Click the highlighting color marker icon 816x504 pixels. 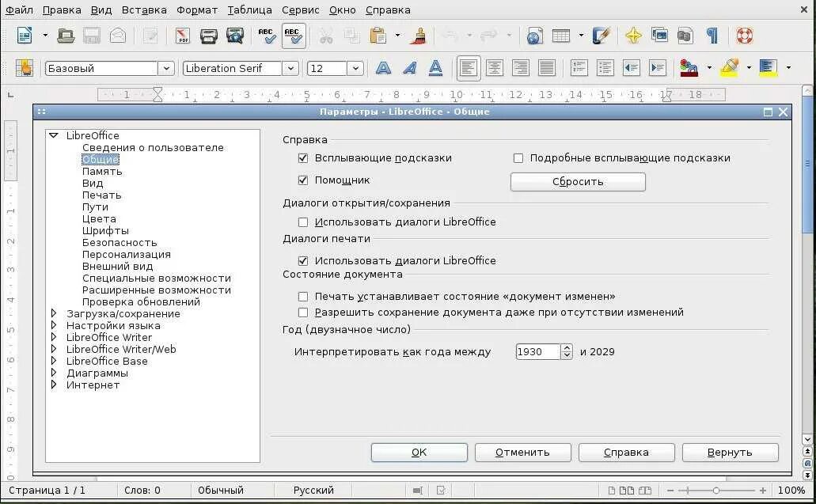(729, 68)
